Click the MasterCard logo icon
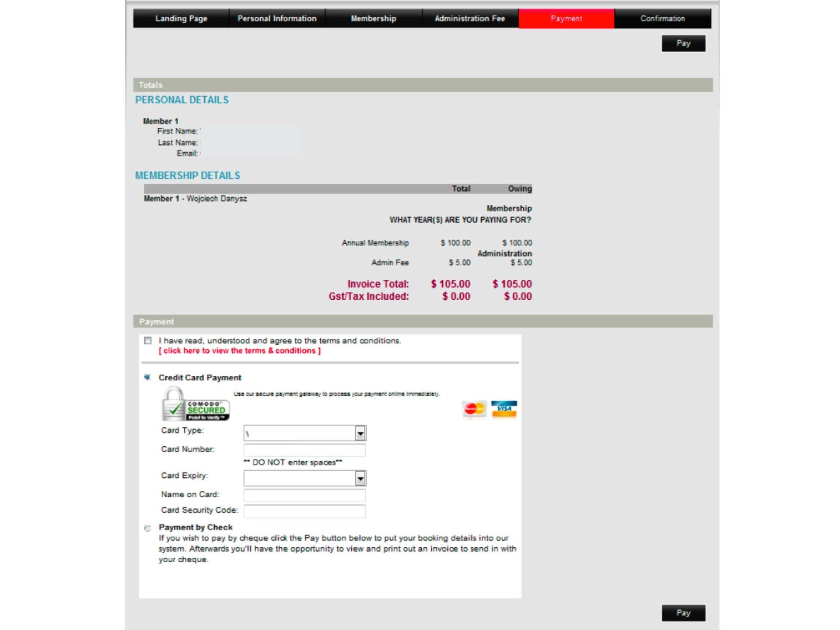This screenshot has width=840, height=630. click(x=474, y=409)
